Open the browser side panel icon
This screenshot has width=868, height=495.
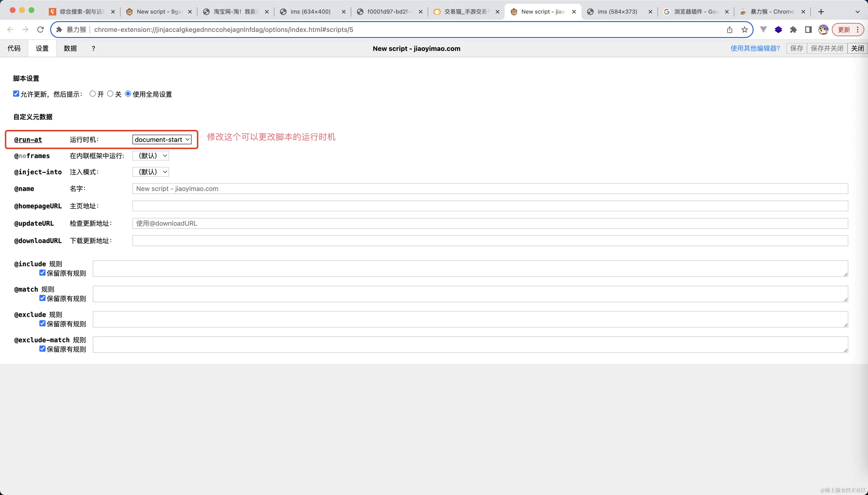pyautogui.click(x=808, y=30)
